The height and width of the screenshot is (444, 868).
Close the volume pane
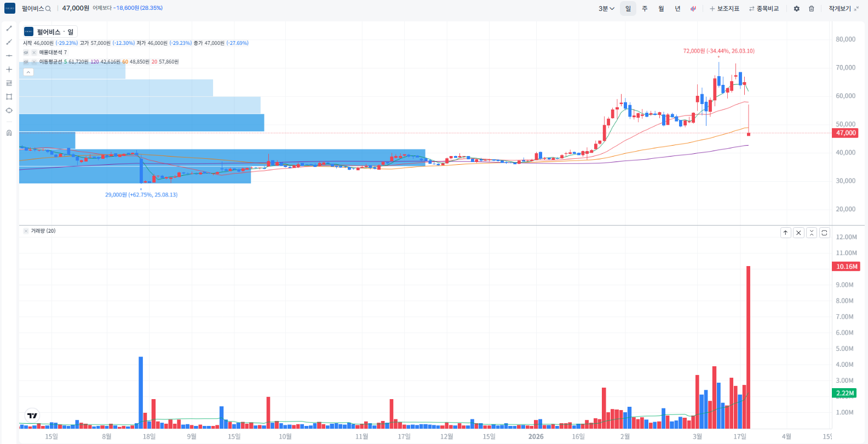coord(798,233)
